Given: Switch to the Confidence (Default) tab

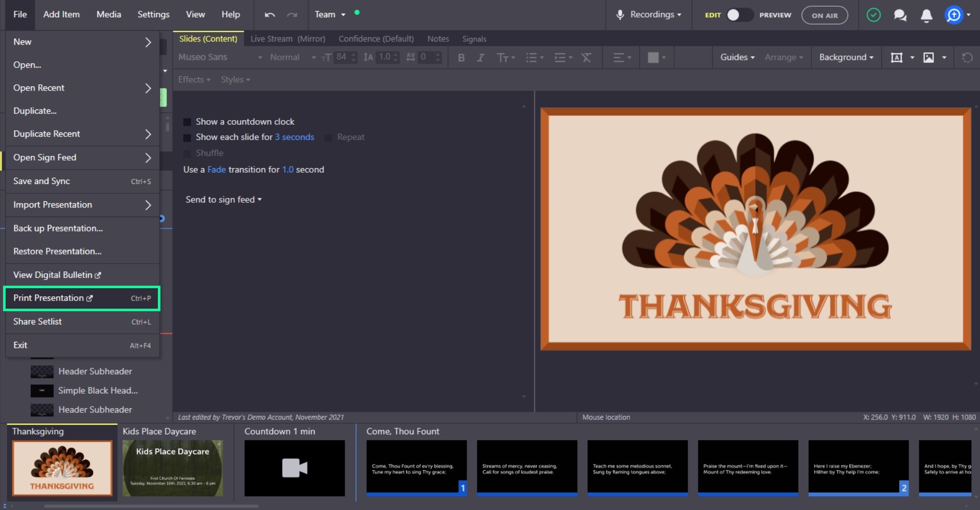Looking at the screenshot, I should click(376, 39).
